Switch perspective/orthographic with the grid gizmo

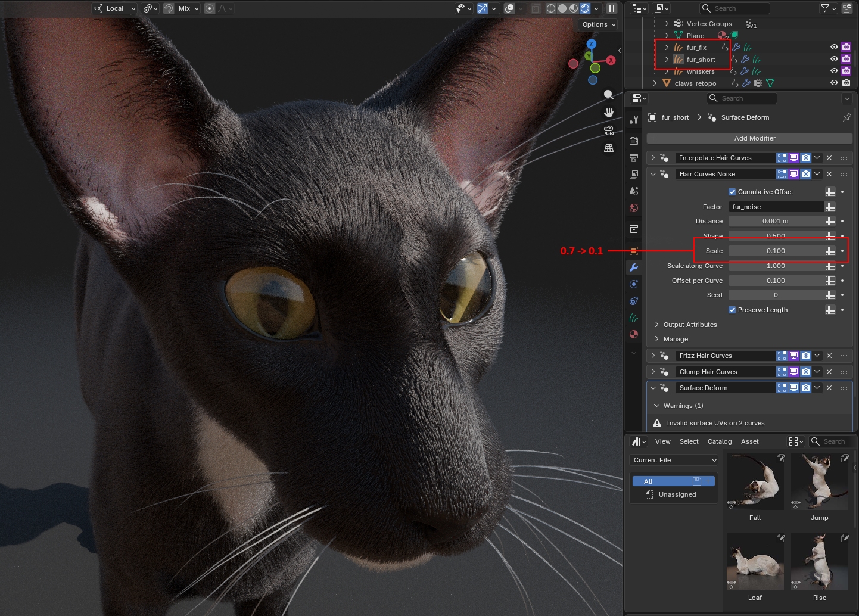(608, 148)
